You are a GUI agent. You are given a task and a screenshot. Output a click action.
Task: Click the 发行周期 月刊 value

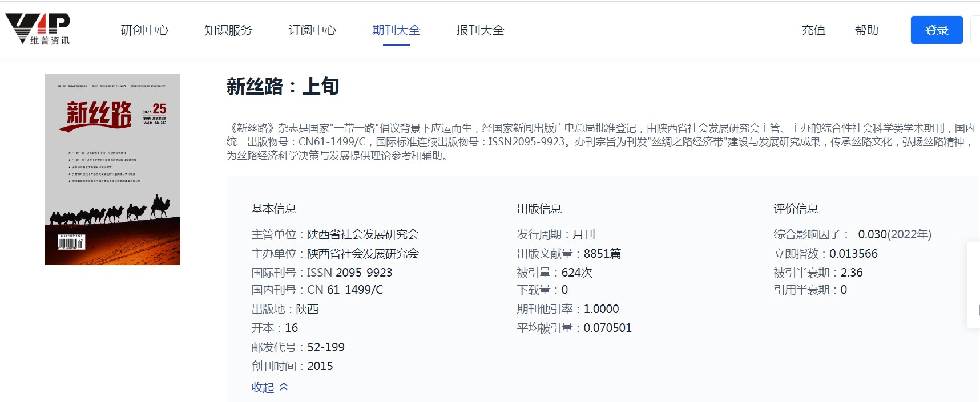(x=584, y=234)
